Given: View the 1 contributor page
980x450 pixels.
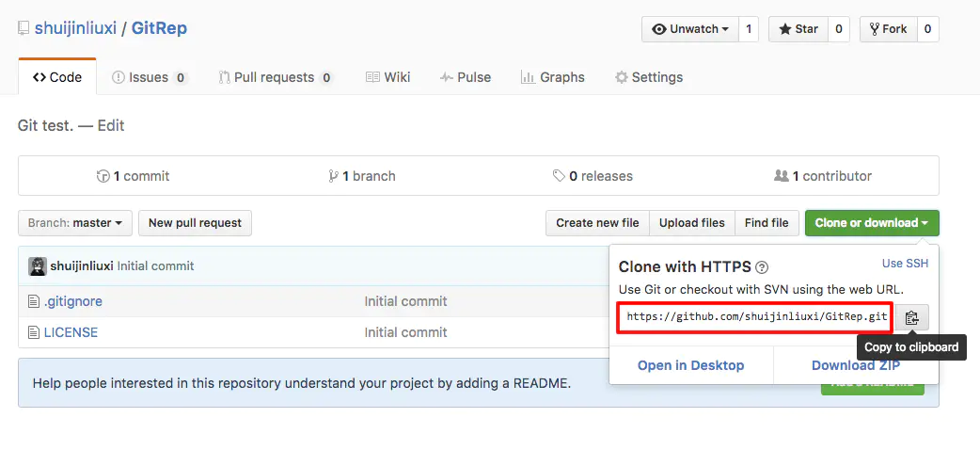Looking at the screenshot, I should (x=823, y=176).
